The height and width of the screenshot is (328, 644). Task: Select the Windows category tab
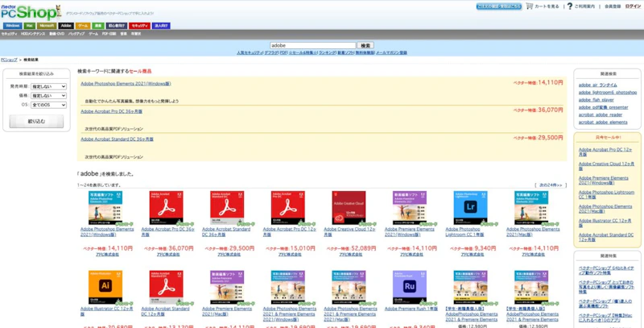12,26
